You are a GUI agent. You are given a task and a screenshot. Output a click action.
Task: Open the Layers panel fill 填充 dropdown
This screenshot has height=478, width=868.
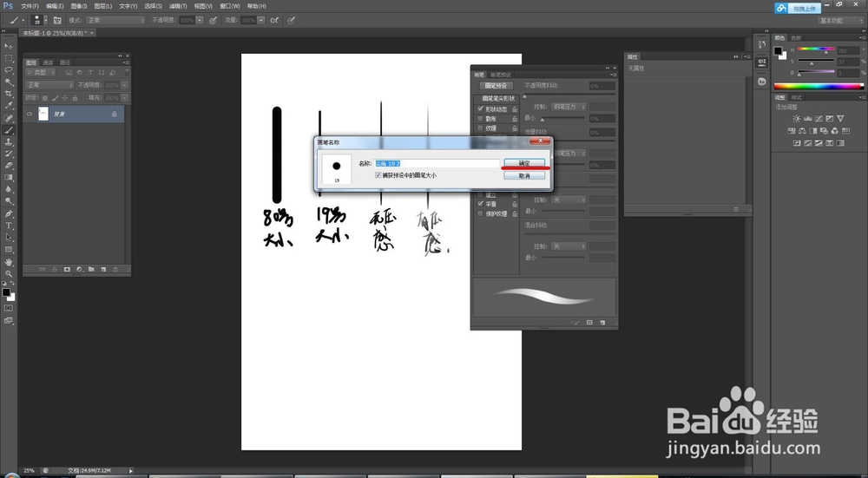(x=124, y=98)
